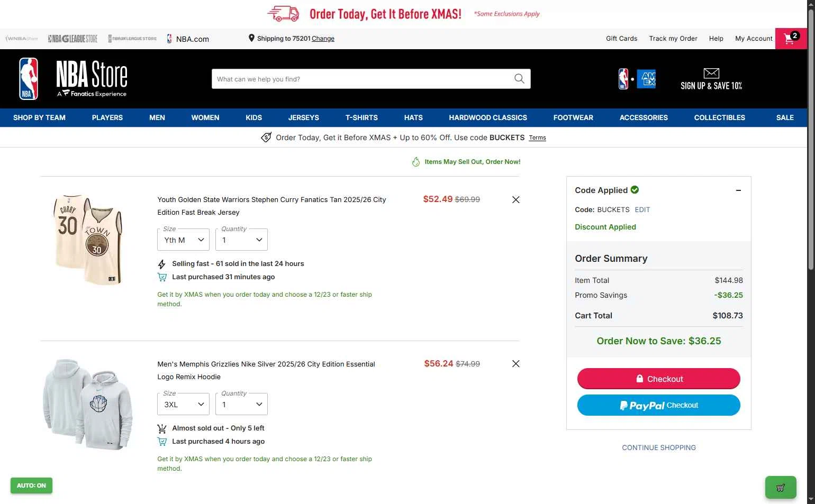Open Track my Order link
Viewport: 815px width, 504px height.
click(x=673, y=39)
